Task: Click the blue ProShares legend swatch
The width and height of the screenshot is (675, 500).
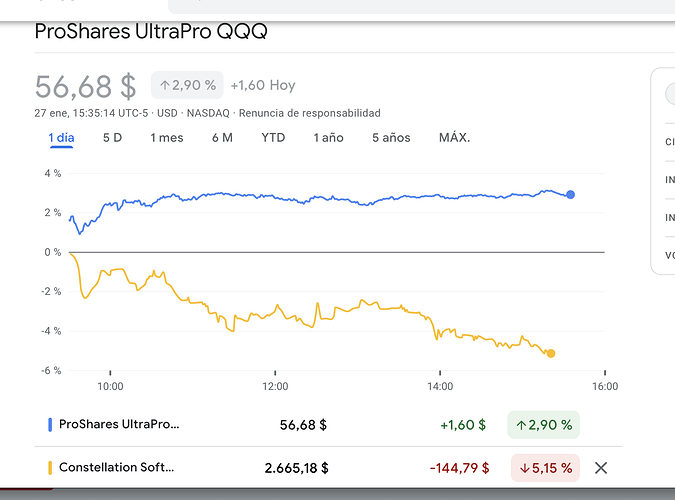Action: point(50,425)
